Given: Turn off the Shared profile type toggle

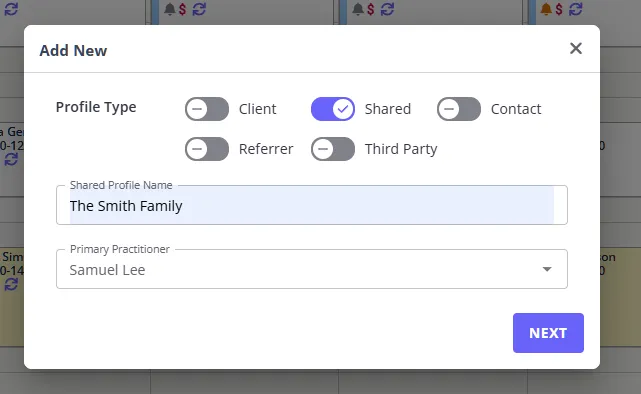Looking at the screenshot, I should pyautogui.click(x=333, y=109).
